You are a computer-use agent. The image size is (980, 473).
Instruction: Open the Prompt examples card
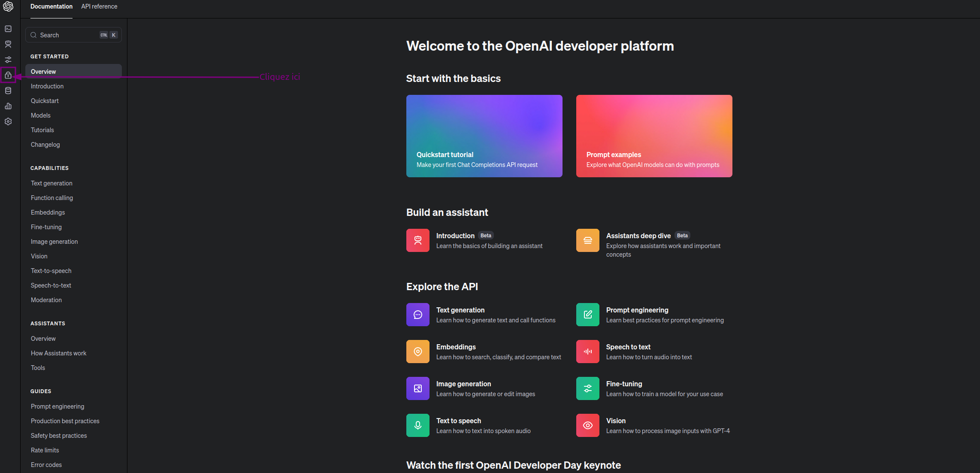pyautogui.click(x=654, y=136)
